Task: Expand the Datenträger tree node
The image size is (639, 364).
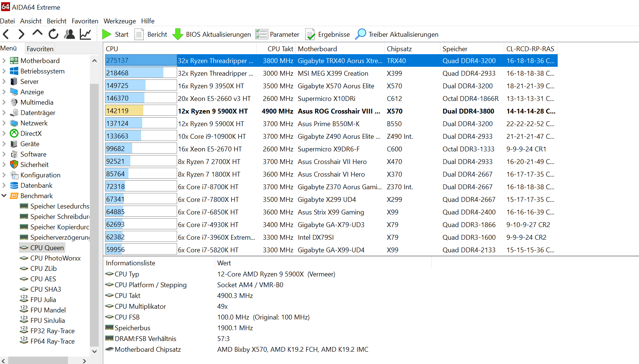Action: 4,112
